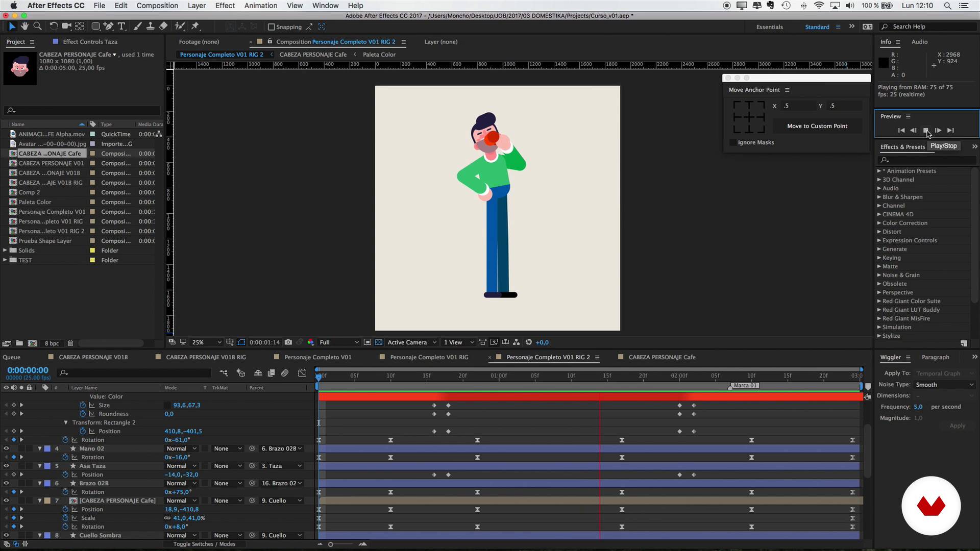
Task: Click the timeline zoom slider handle
Action: [331, 544]
